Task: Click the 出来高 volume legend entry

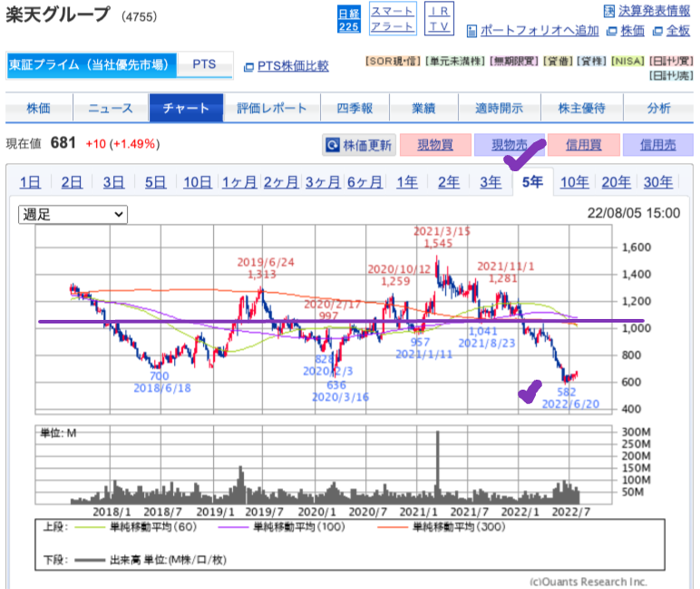Action: [x=151, y=560]
